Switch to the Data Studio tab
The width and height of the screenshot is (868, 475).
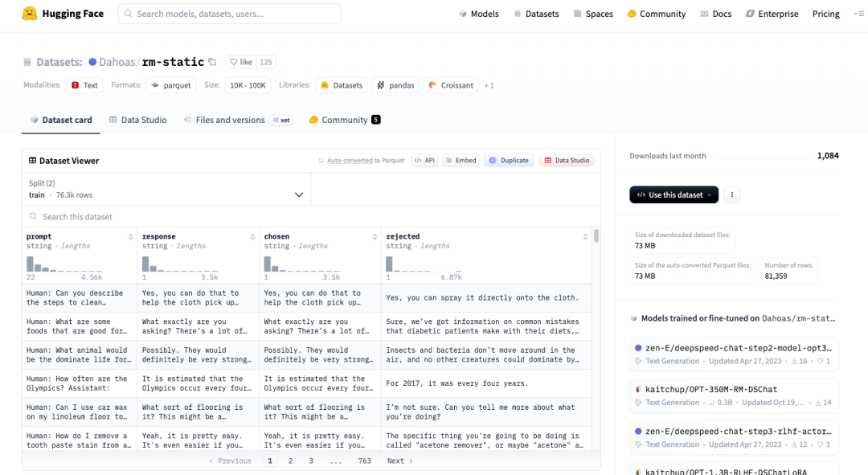tap(138, 120)
